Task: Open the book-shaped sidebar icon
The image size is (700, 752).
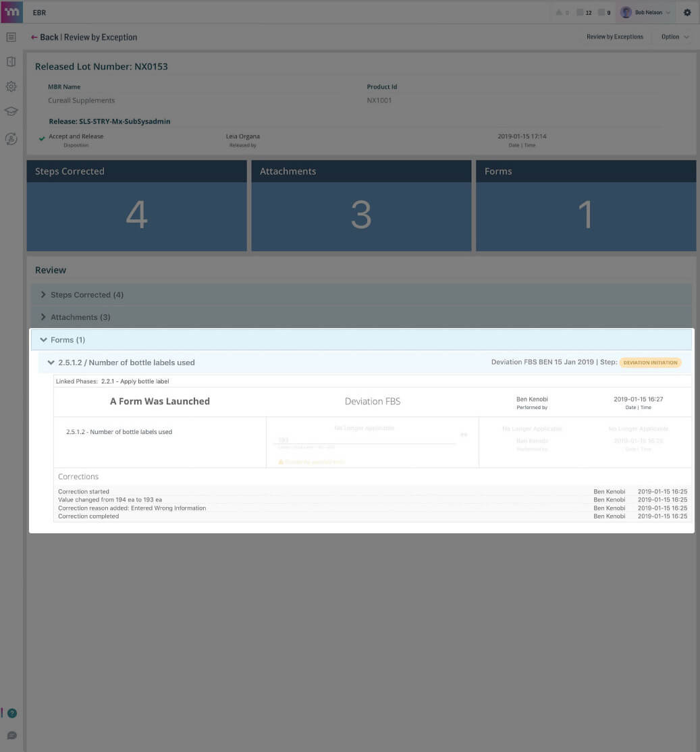Action: [x=11, y=62]
